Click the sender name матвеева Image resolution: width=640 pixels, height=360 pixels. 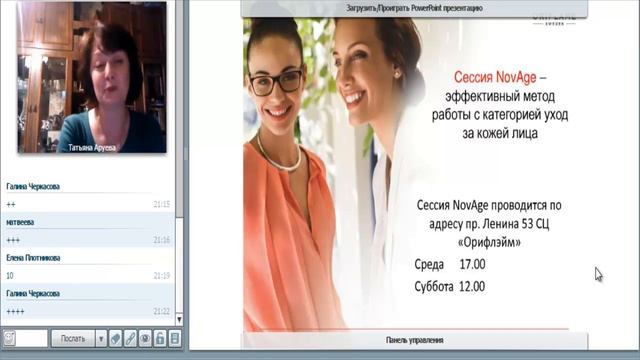click(x=20, y=222)
